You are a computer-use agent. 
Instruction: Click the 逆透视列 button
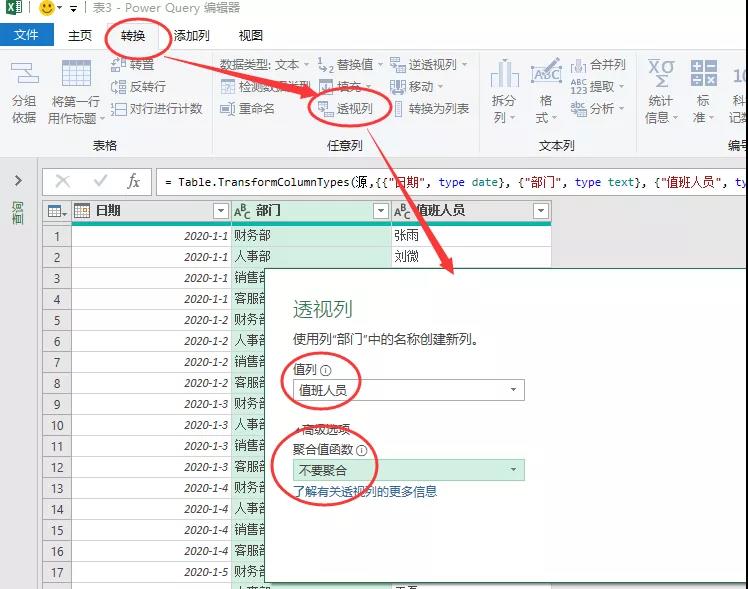(428, 64)
